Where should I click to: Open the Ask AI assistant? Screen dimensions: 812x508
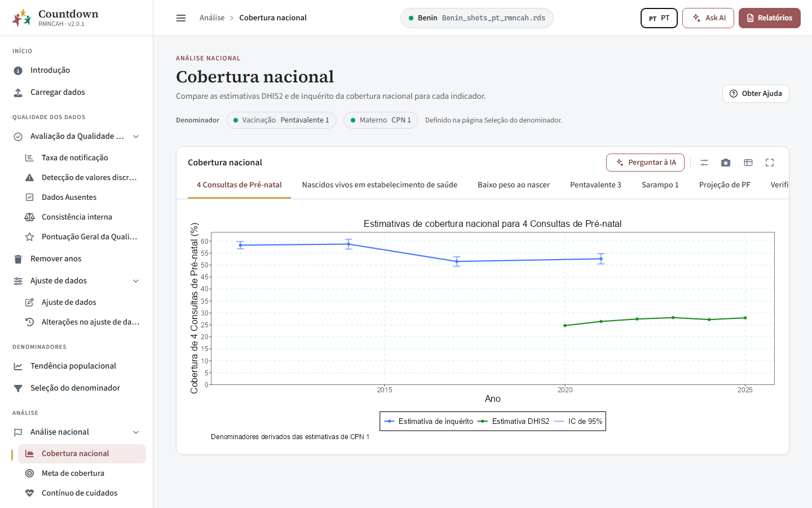(708, 18)
